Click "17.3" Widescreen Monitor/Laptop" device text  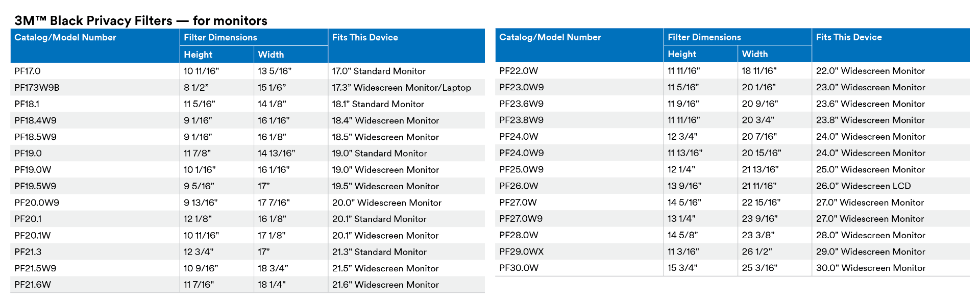(401, 88)
